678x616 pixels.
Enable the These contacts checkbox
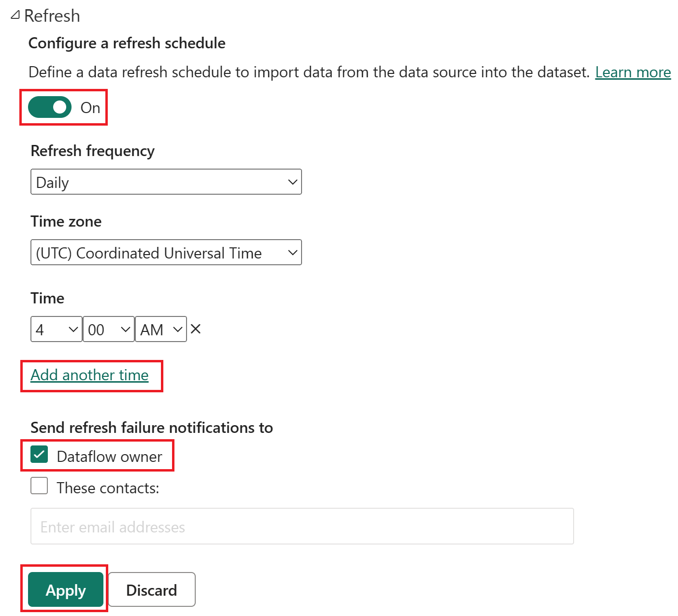[x=39, y=486]
